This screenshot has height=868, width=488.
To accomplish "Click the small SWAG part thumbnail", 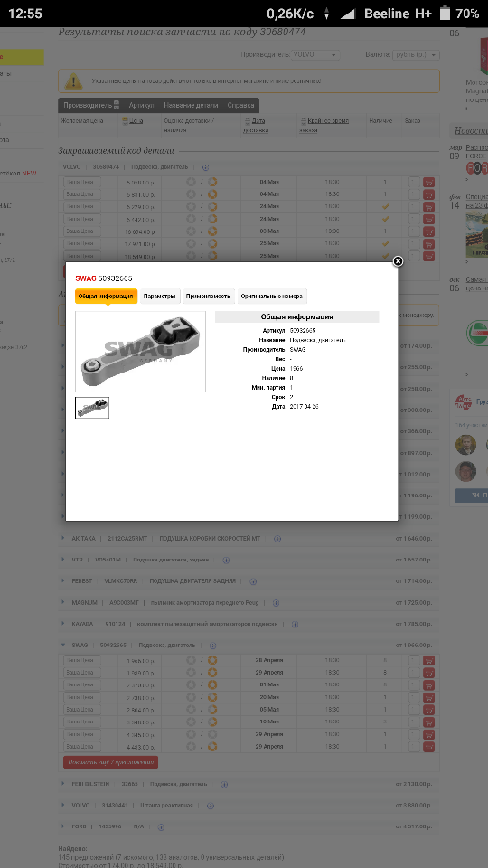I will tap(92, 408).
